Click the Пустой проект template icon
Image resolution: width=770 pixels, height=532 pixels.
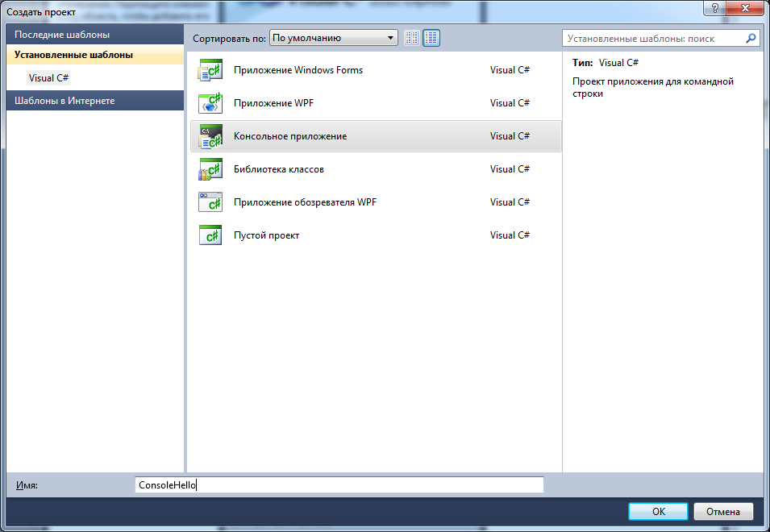click(x=210, y=235)
